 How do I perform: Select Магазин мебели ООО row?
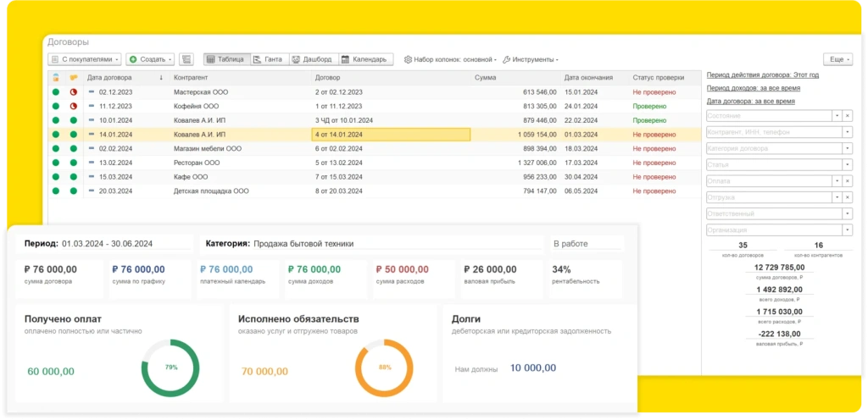(374, 149)
